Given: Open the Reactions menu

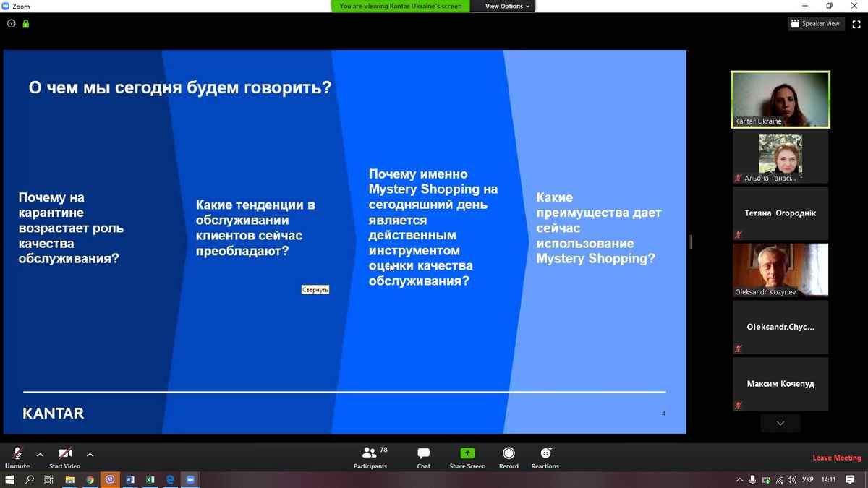Looking at the screenshot, I should (x=545, y=457).
